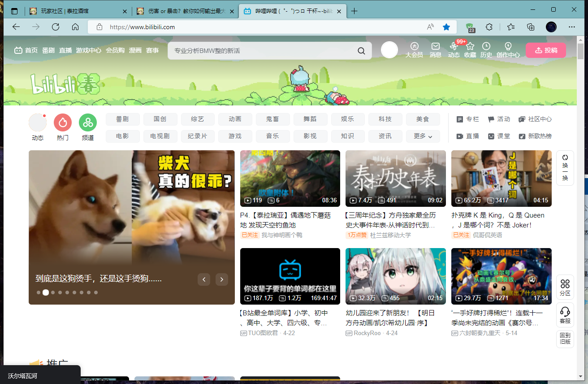Select the 美食 category chip
The height and width of the screenshot is (384, 588).
[423, 119]
